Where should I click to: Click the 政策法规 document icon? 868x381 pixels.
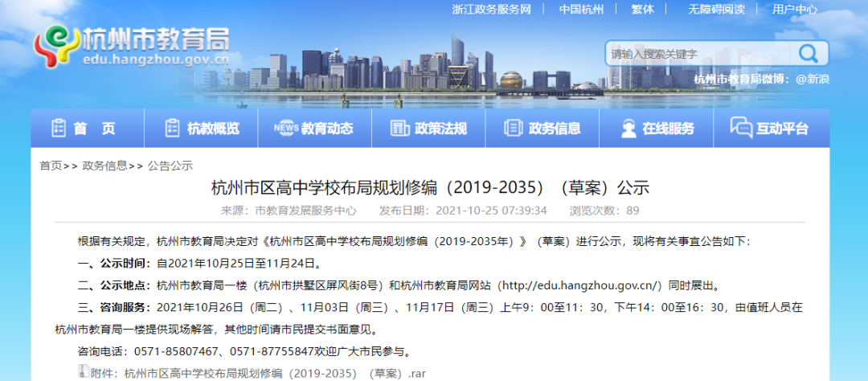(x=399, y=129)
